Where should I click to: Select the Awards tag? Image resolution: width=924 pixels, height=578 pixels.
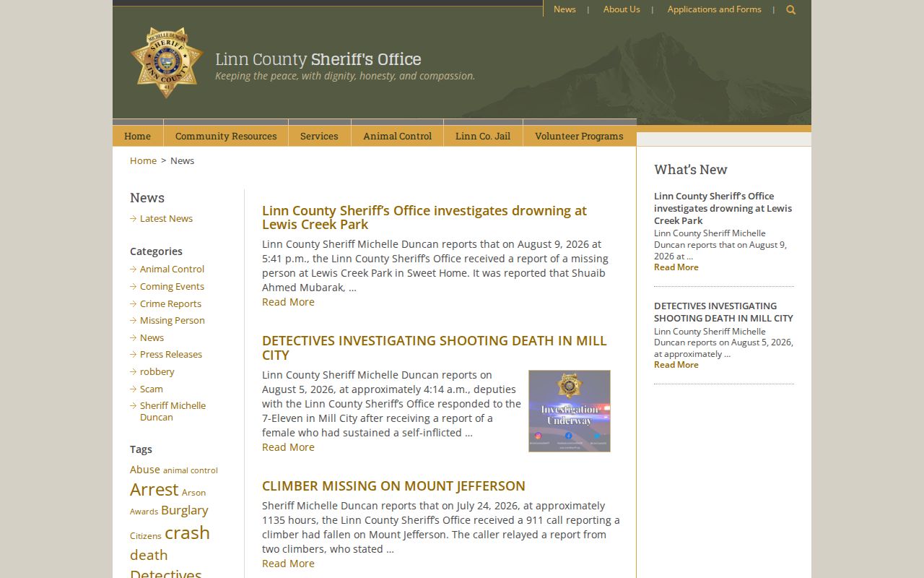pyautogui.click(x=144, y=512)
